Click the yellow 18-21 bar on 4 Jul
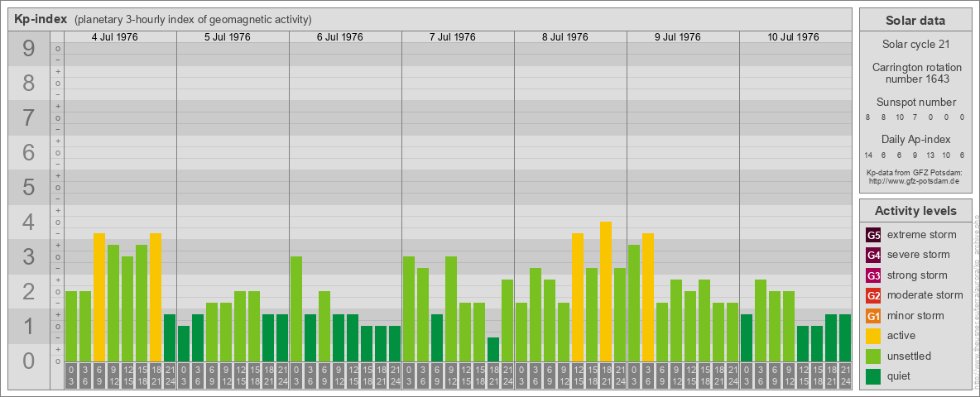 pyautogui.click(x=156, y=297)
